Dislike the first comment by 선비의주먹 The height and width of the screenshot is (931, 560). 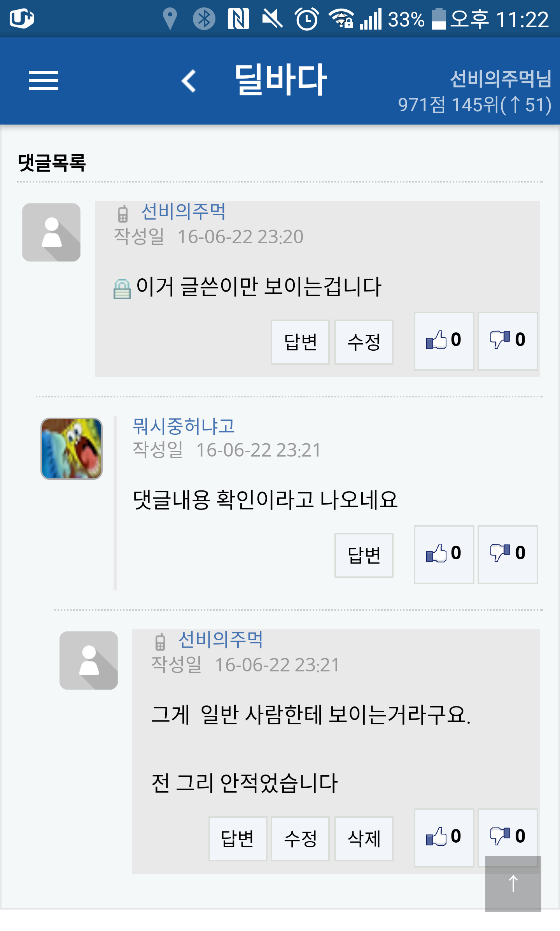click(x=507, y=341)
